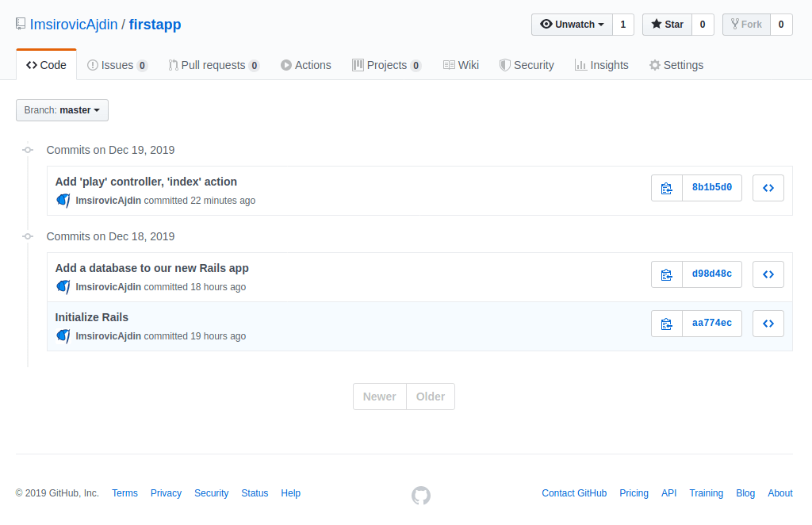Click avatar next to 'committed 22 minutes ago'
The width and height of the screenshot is (812, 525).
coord(63,201)
